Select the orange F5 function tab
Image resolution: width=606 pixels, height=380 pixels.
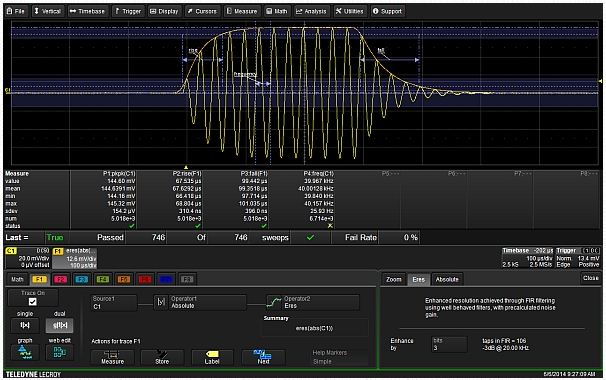pos(124,279)
